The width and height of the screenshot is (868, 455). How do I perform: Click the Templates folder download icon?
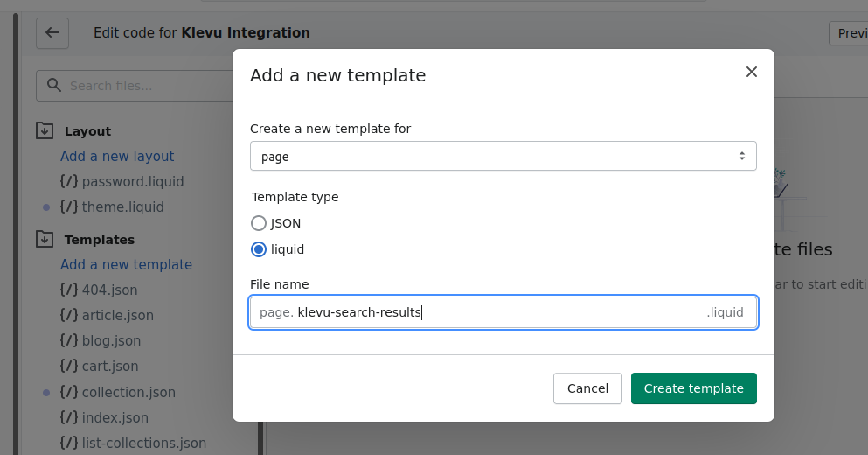coord(45,239)
